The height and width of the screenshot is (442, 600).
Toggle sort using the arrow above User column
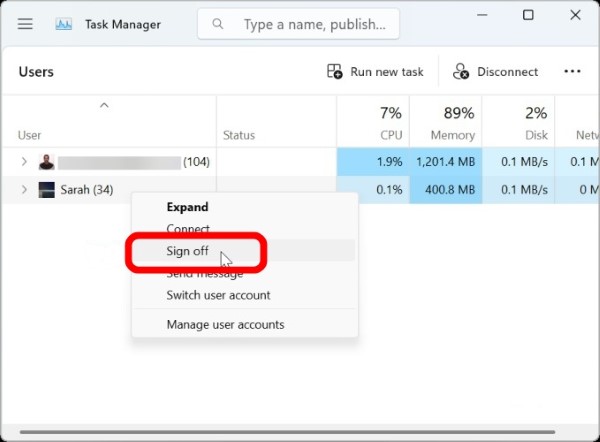pos(104,105)
